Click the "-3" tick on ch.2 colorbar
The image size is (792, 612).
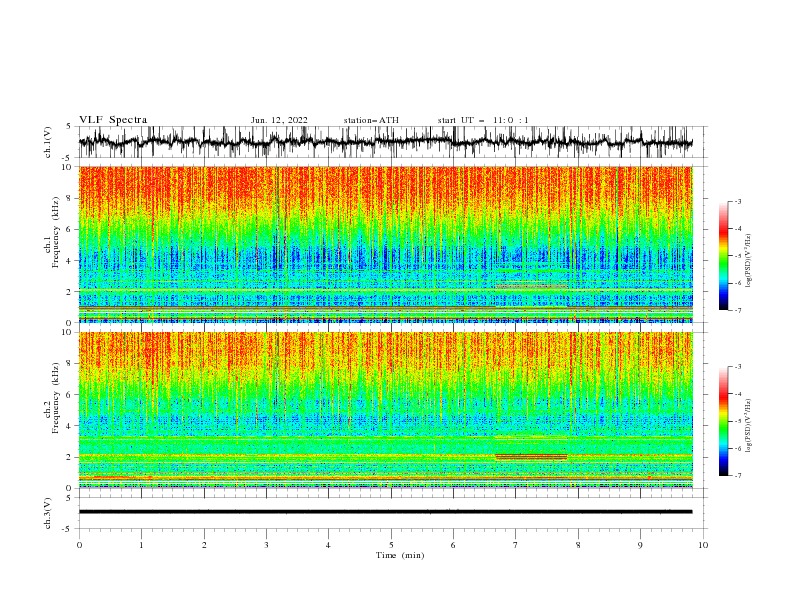(737, 367)
